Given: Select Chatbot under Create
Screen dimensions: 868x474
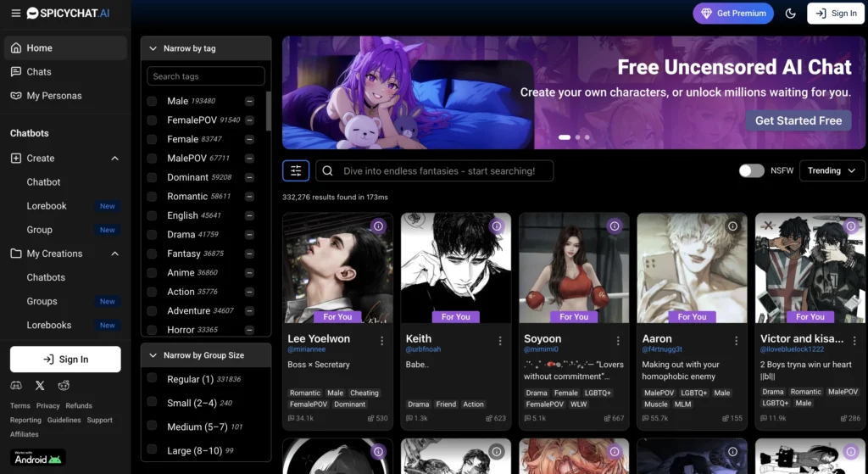Looking at the screenshot, I should coord(44,182).
